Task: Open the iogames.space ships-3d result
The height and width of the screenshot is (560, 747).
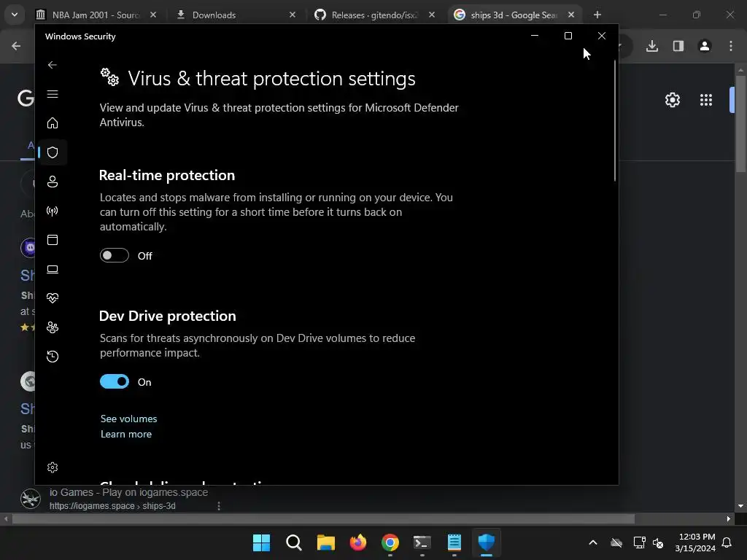Action: (x=128, y=492)
